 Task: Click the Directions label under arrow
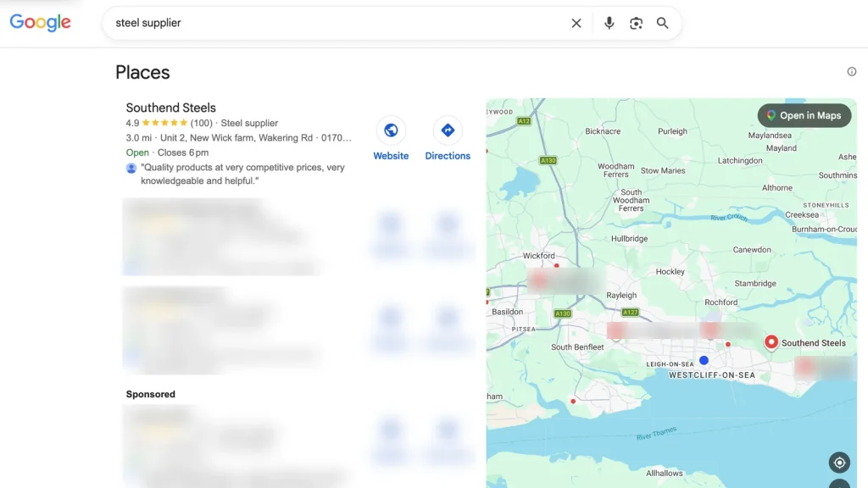pyautogui.click(x=448, y=156)
